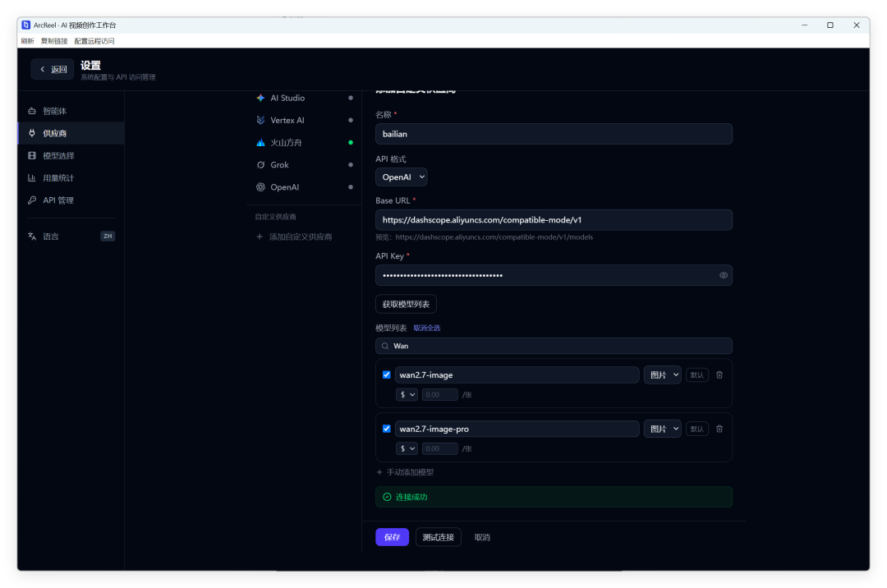Click the 取消全选 link
The width and height of the screenshot is (887, 588).
tap(426, 328)
